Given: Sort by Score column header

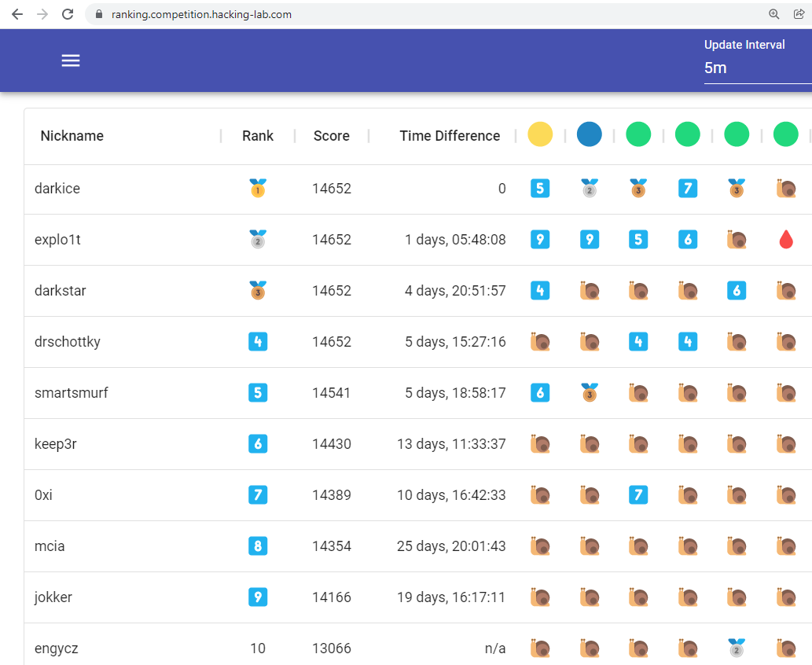Looking at the screenshot, I should click(x=332, y=136).
